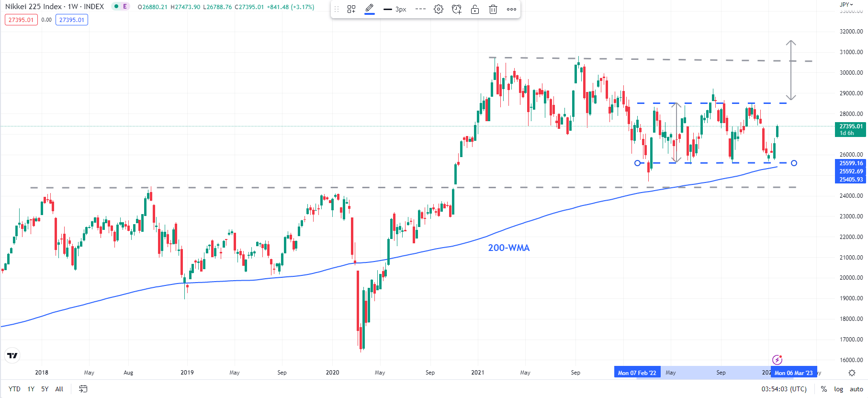Open the dashed line style dropdown
Screen dimensions: 868x398
pyautogui.click(x=421, y=9)
